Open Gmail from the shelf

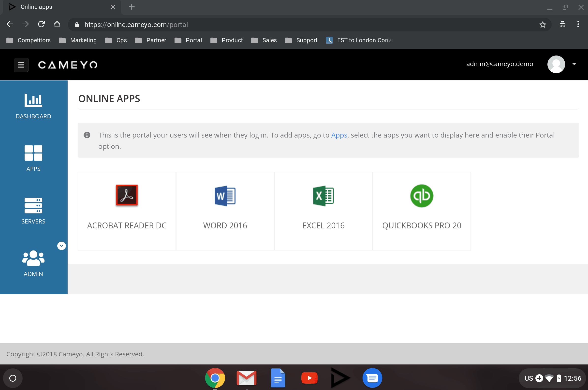247,378
